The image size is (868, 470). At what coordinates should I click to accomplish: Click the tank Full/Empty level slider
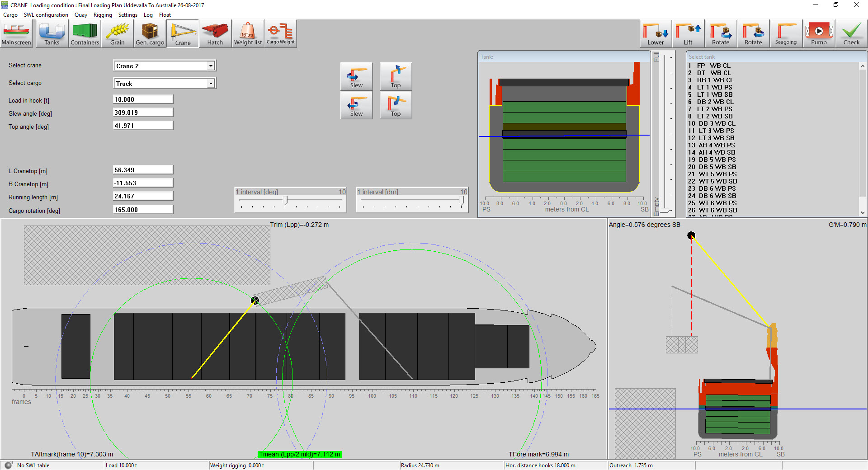[665, 133]
